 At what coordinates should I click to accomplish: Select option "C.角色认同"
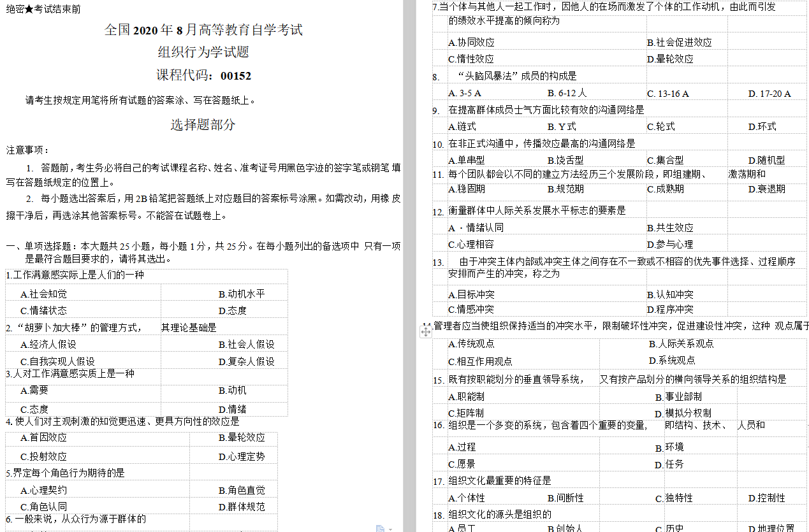coord(43,507)
